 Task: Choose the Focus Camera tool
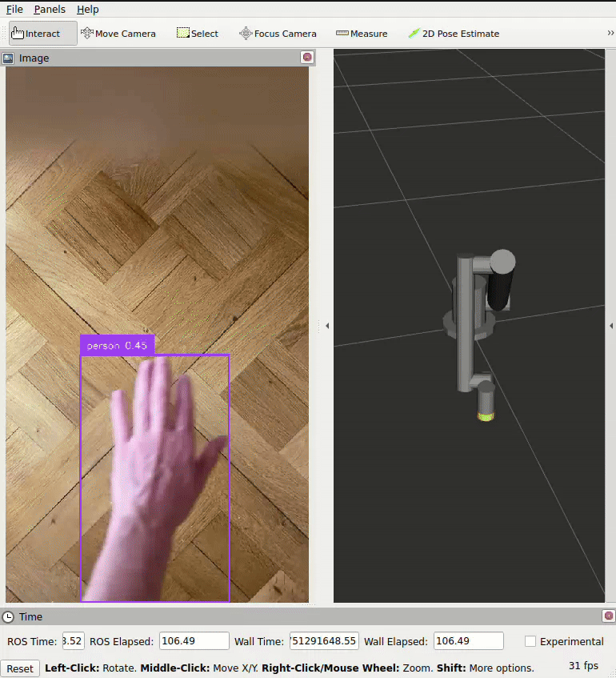click(x=278, y=34)
